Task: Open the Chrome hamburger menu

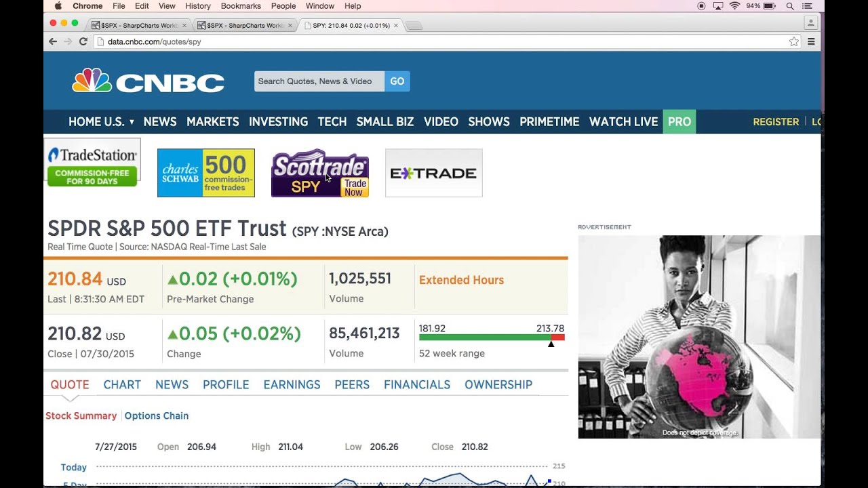Action: coord(811,41)
